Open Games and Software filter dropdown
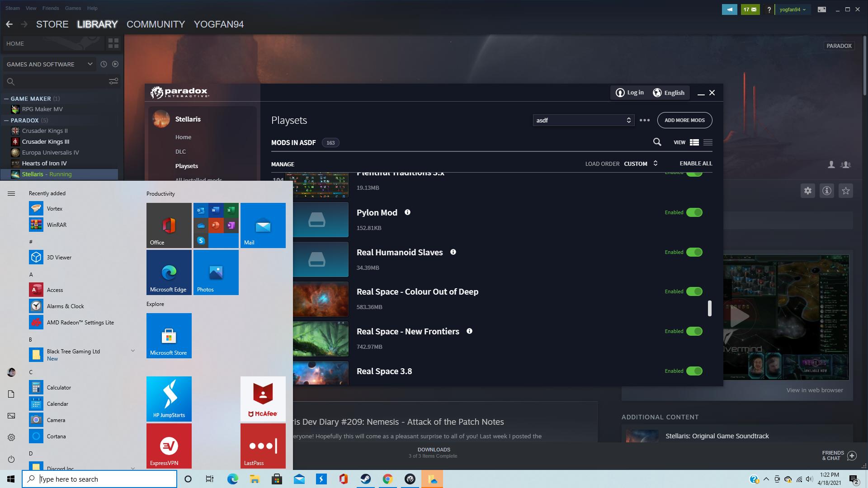The height and width of the screenshot is (488, 868). coord(50,64)
